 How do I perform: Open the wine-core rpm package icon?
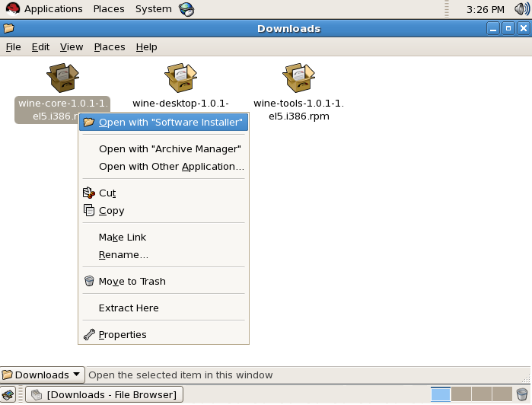[62, 78]
